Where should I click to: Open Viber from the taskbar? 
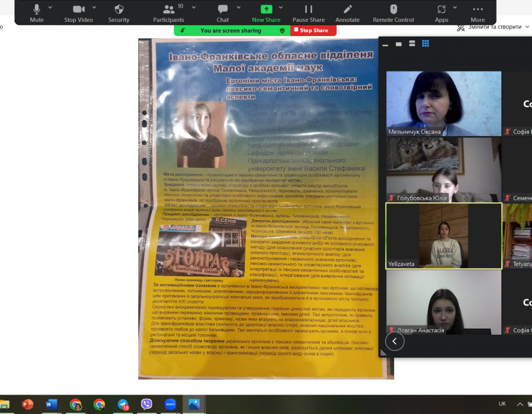pyautogui.click(x=147, y=405)
